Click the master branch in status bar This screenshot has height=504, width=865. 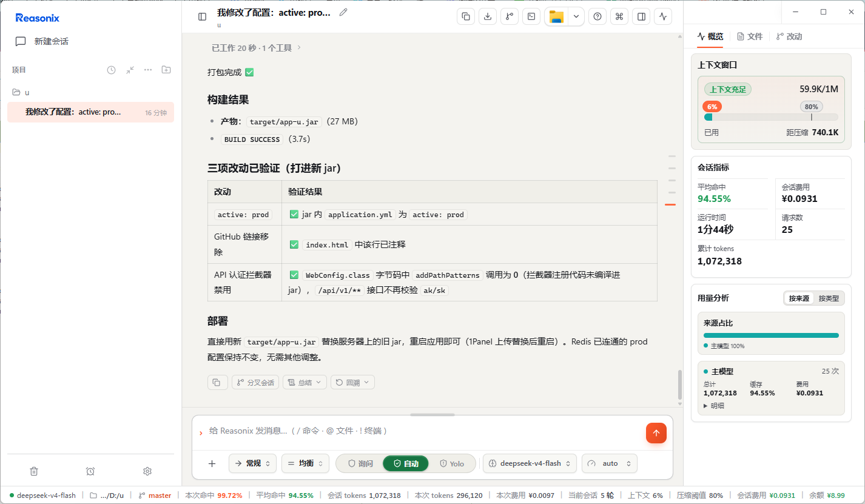coord(155,496)
